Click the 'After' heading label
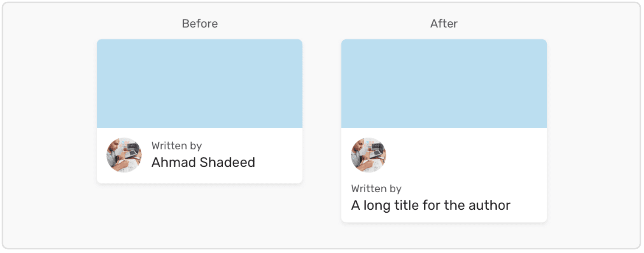This screenshot has width=644, height=253. point(444,24)
